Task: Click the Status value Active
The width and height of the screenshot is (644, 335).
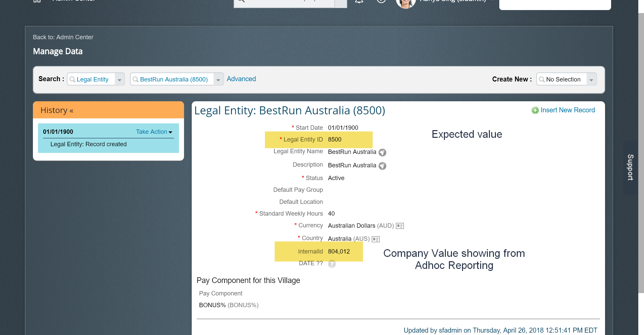Action: click(x=336, y=178)
